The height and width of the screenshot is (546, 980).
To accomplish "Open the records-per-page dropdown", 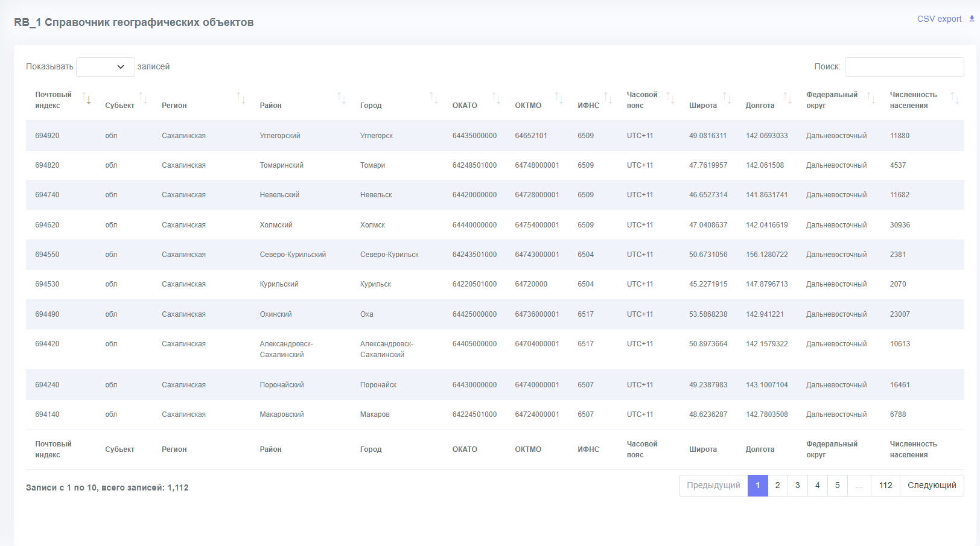I will coord(106,67).
